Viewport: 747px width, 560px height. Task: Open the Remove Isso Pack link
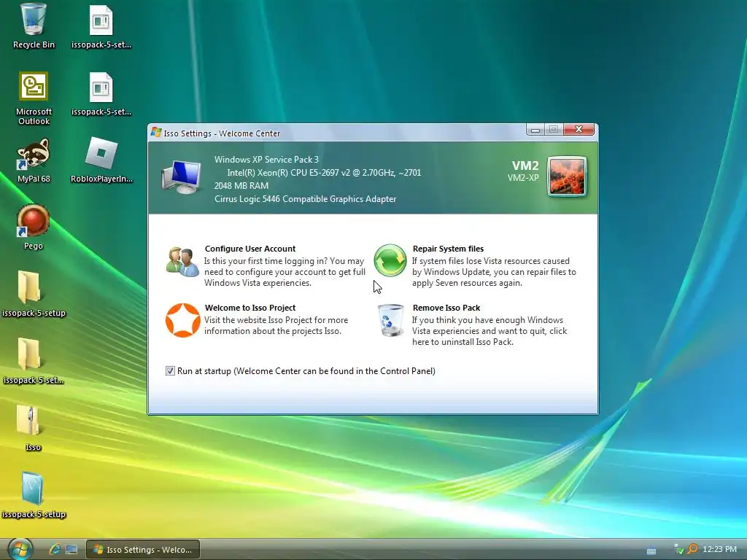click(446, 308)
